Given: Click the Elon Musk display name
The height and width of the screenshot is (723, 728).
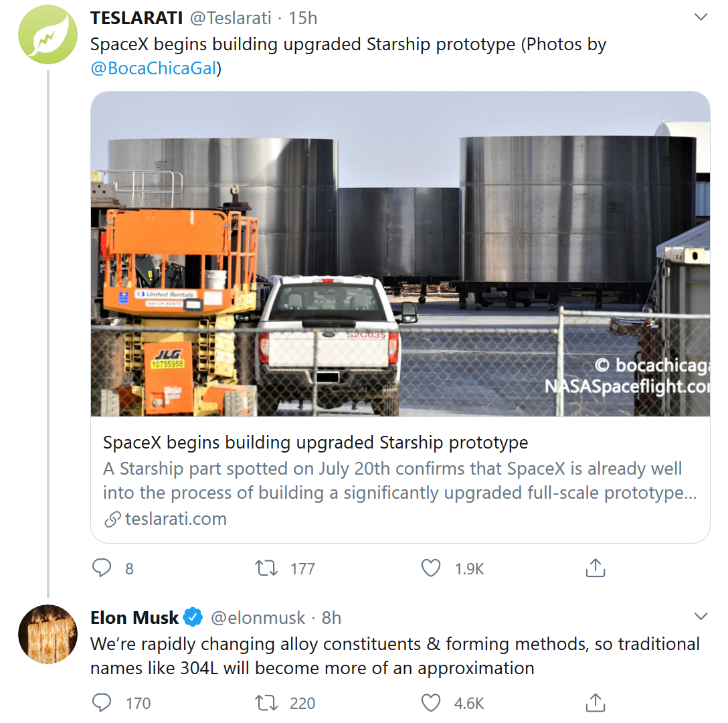Looking at the screenshot, I should (x=134, y=617).
